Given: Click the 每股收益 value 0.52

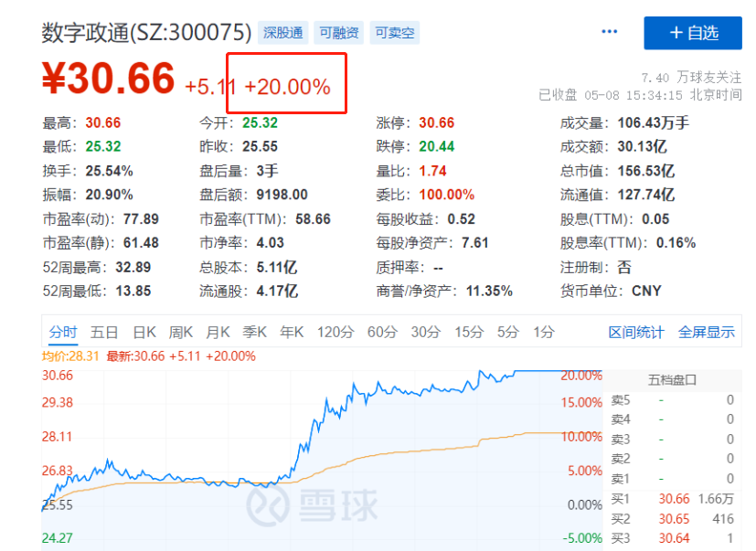Looking at the screenshot, I should click(461, 219).
